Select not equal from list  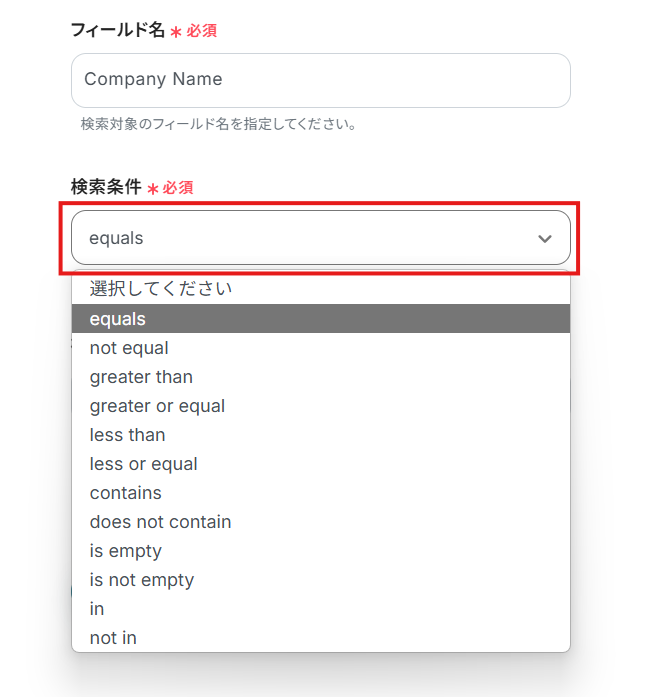click(x=321, y=348)
